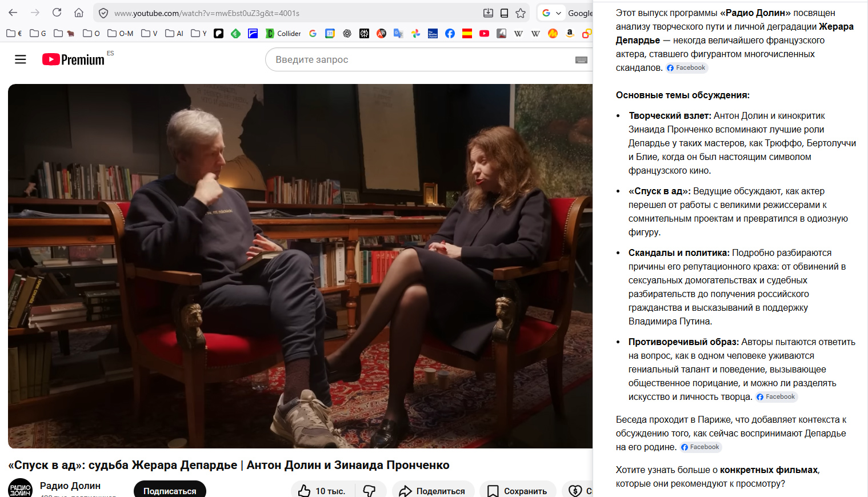This screenshot has height=497, width=868.
Task: Open the € bookmarks folder
Action: 14,33
